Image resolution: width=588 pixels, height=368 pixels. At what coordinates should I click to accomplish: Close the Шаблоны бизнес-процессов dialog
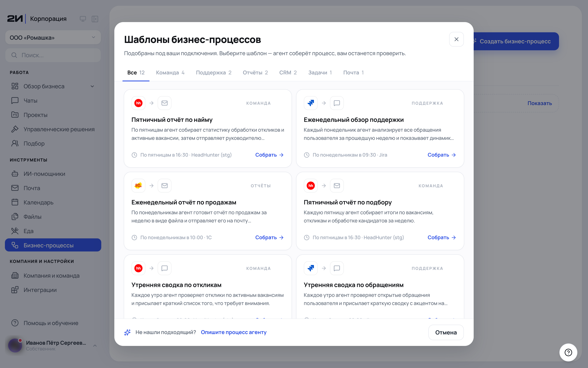pos(456,39)
